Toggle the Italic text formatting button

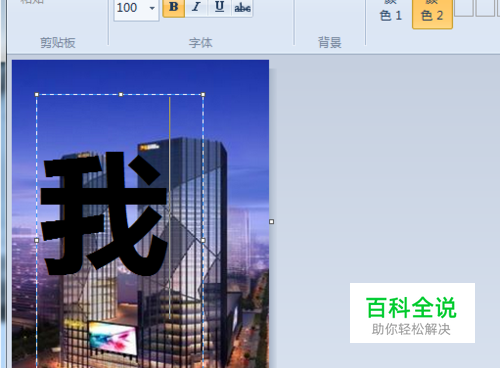pos(196,7)
